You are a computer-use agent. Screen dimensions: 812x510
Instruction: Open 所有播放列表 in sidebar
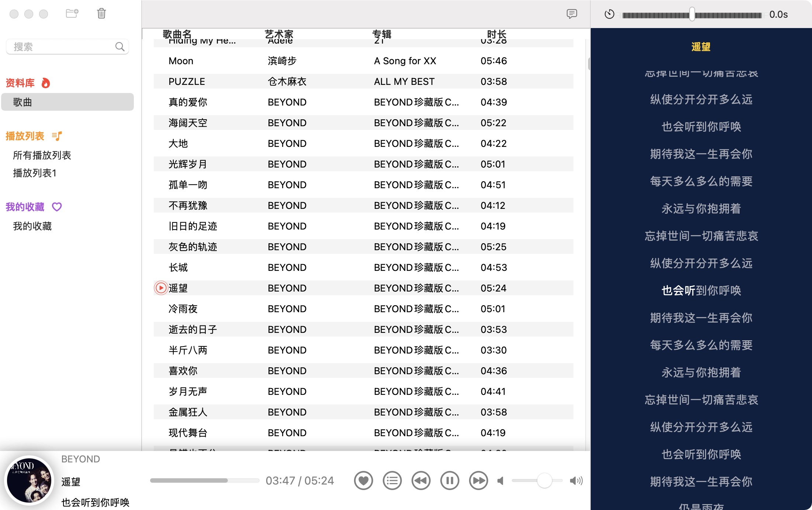pyautogui.click(x=42, y=155)
